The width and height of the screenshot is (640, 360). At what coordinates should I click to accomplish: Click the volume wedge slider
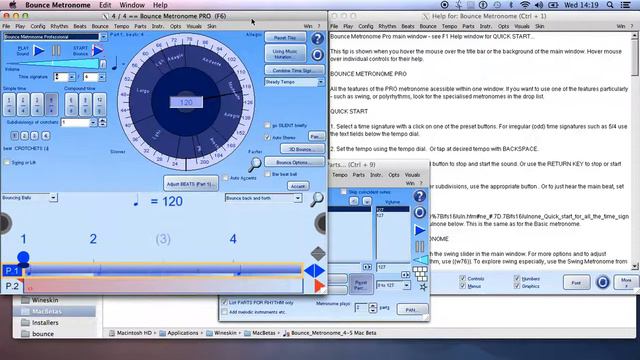click(52, 63)
